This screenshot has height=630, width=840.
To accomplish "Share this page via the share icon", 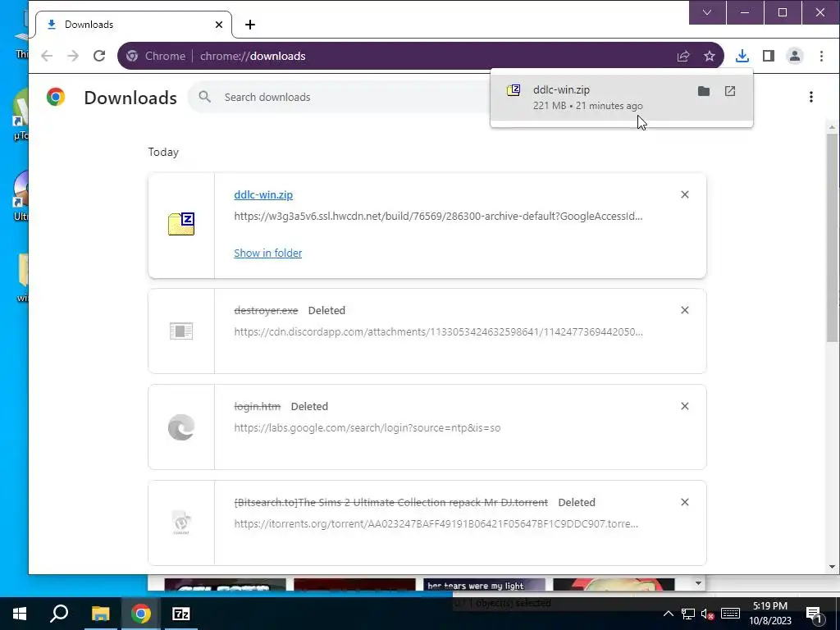I will [x=683, y=56].
